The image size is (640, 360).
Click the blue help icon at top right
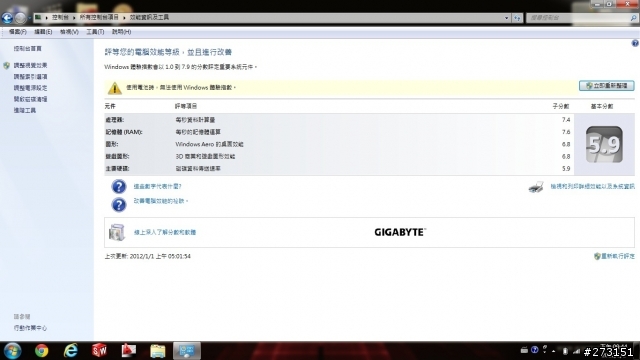pos(635,43)
